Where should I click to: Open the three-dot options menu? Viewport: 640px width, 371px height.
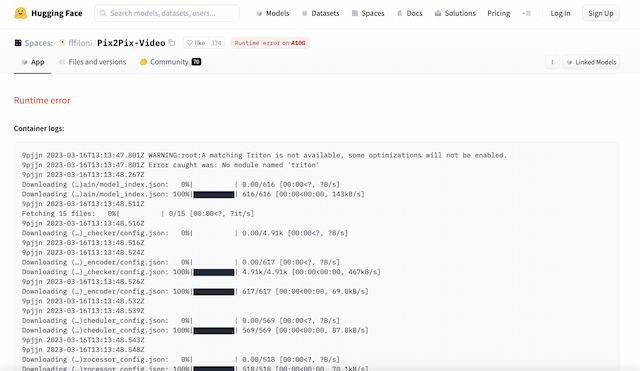coord(552,62)
